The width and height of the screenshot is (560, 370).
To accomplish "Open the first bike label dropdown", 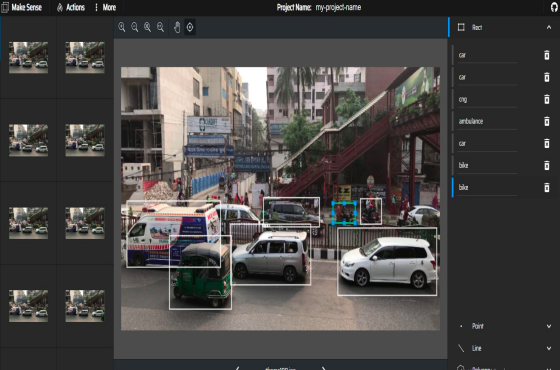I will pos(488,166).
